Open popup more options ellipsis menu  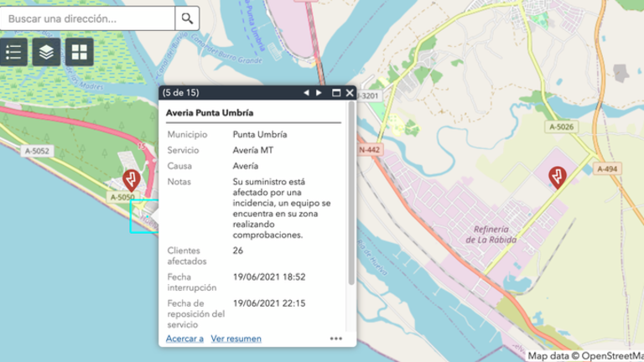click(x=336, y=339)
